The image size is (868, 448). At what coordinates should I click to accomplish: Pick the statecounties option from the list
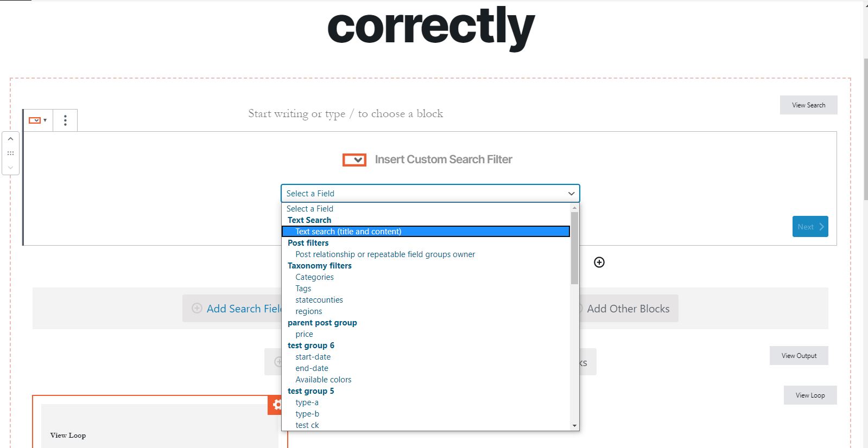tap(319, 300)
